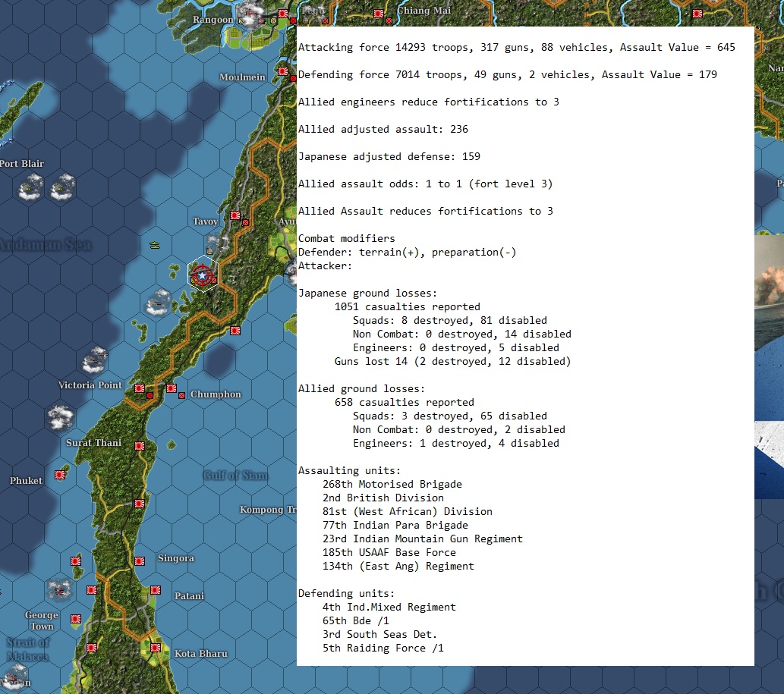Viewport: 784px width, 694px height.
Task: Select the Japanese flag base at Tavoy
Action: click(x=235, y=215)
